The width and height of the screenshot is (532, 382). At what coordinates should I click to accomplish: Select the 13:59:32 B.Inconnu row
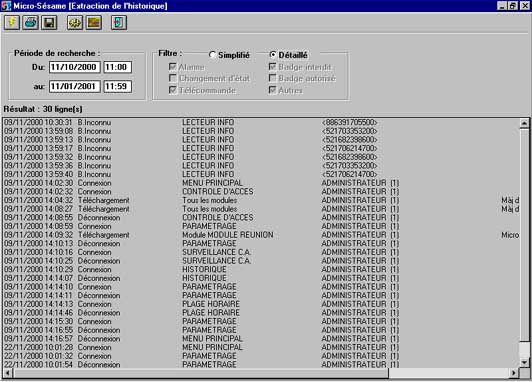point(261,157)
